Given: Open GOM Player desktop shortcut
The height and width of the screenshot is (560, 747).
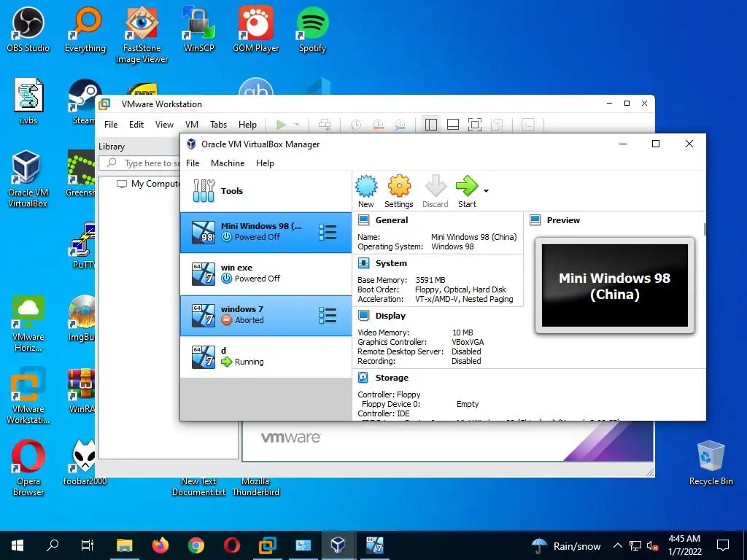Looking at the screenshot, I should click(x=256, y=29).
